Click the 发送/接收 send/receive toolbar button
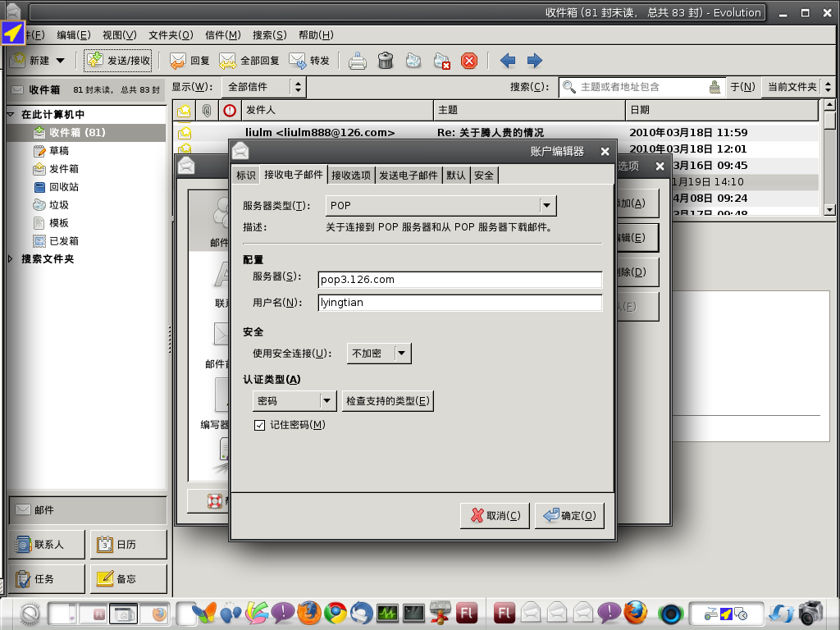The width and height of the screenshot is (840, 630). tap(118, 61)
